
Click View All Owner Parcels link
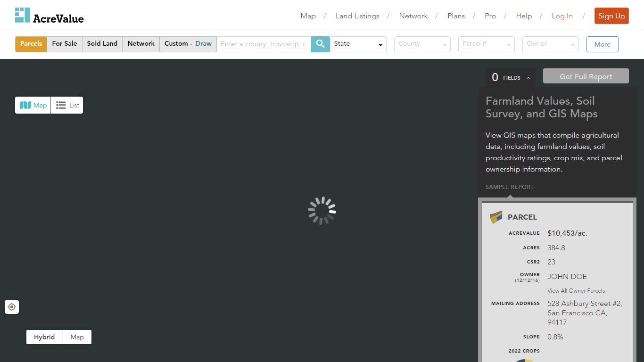[576, 291]
